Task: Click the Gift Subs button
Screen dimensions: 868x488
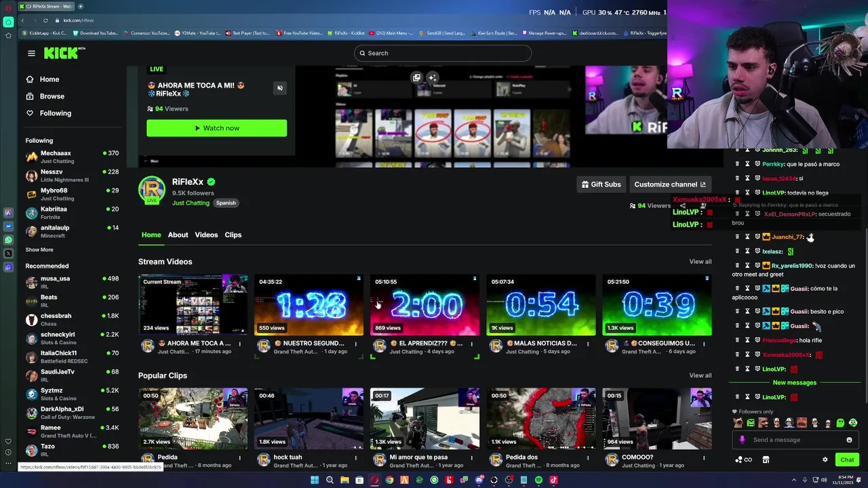Action: tap(601, 184)
